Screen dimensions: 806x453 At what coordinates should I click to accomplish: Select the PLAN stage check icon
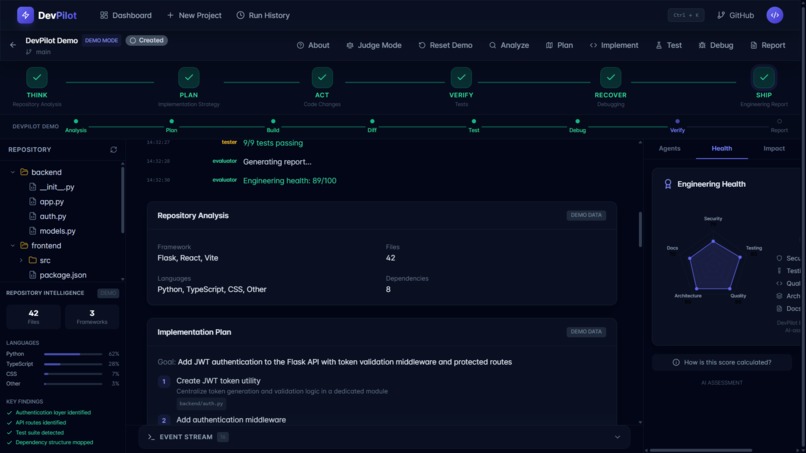pyautogui.click(x=189, y=78)
